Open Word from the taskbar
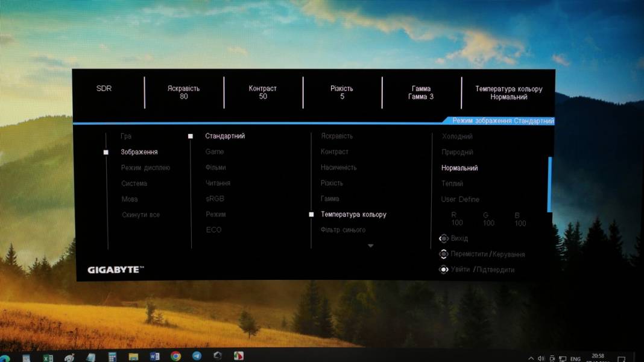 tap(154, 357)
